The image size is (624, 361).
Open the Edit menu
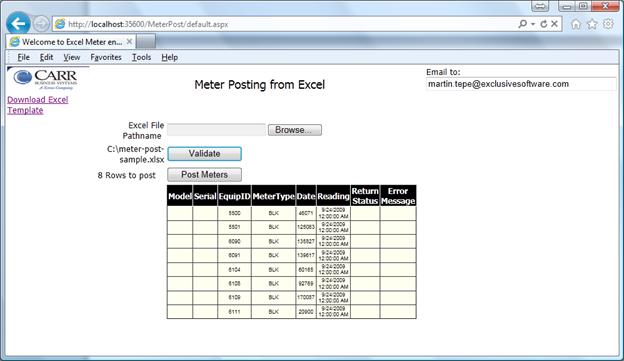pos(46,57)
